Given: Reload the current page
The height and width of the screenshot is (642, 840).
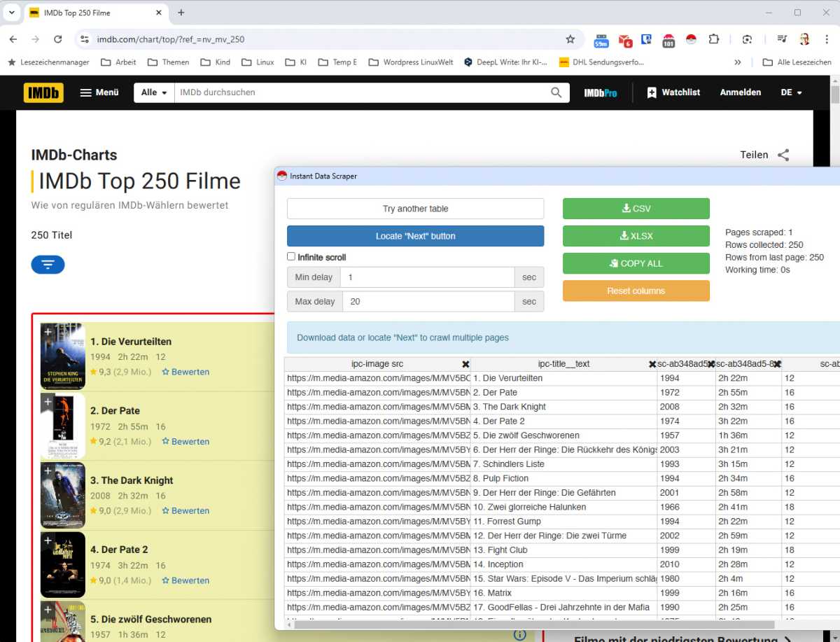Looking at the screenshot, I should (x=58, y=39).
